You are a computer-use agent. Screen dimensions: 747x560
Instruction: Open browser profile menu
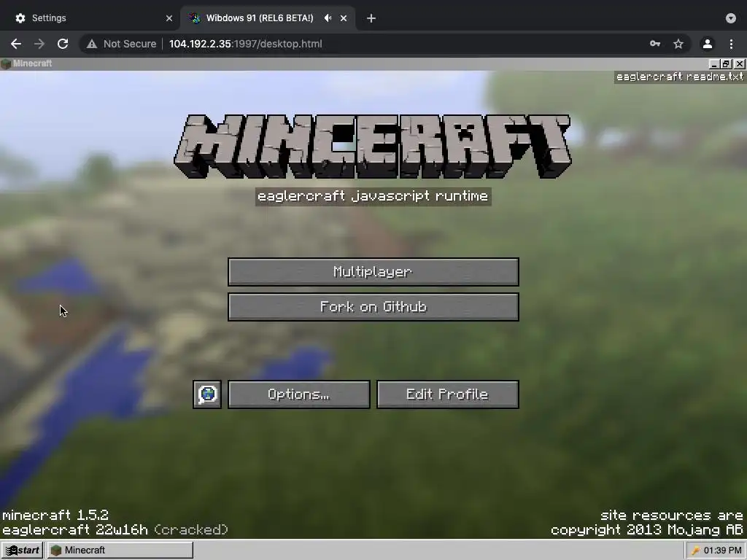pos(708,44)
